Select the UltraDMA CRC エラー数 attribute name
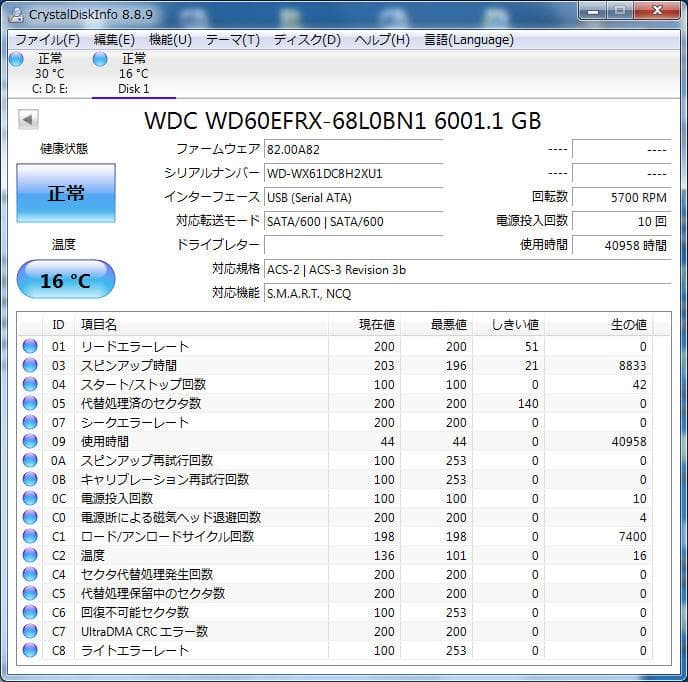The height and width of the screenshot is (682, 688). pyautogui.click(x=144, y=632)
